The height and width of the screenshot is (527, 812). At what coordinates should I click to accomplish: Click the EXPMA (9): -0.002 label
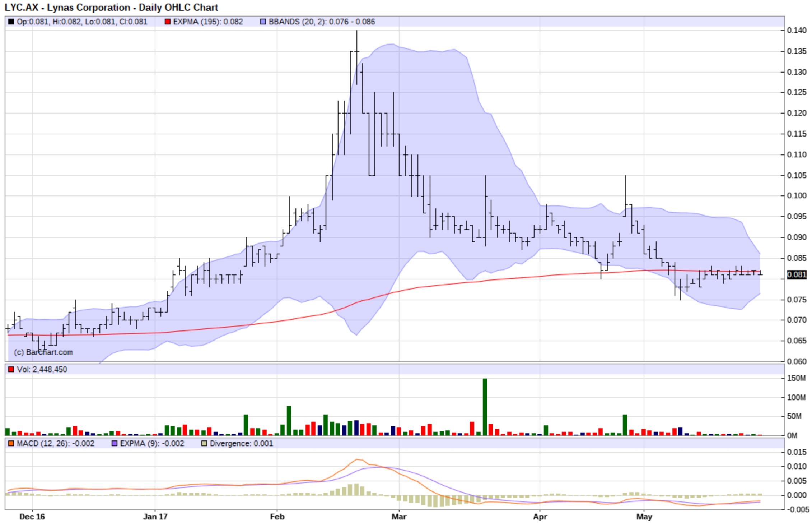pos(152,444)
